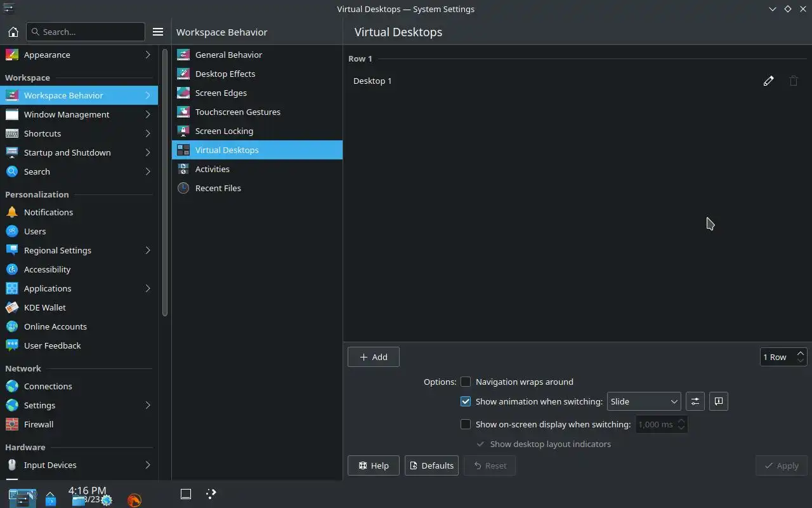The height and width of the screenshot is (508, 812).
Task: Open General Behavior page
Action: point(257,55)
